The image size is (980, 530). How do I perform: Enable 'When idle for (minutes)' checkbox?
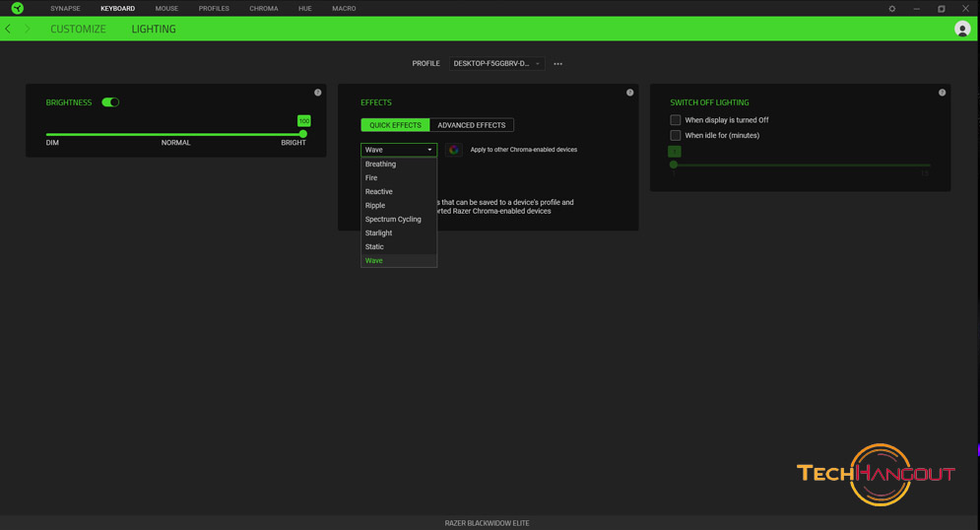coord(675,135)
